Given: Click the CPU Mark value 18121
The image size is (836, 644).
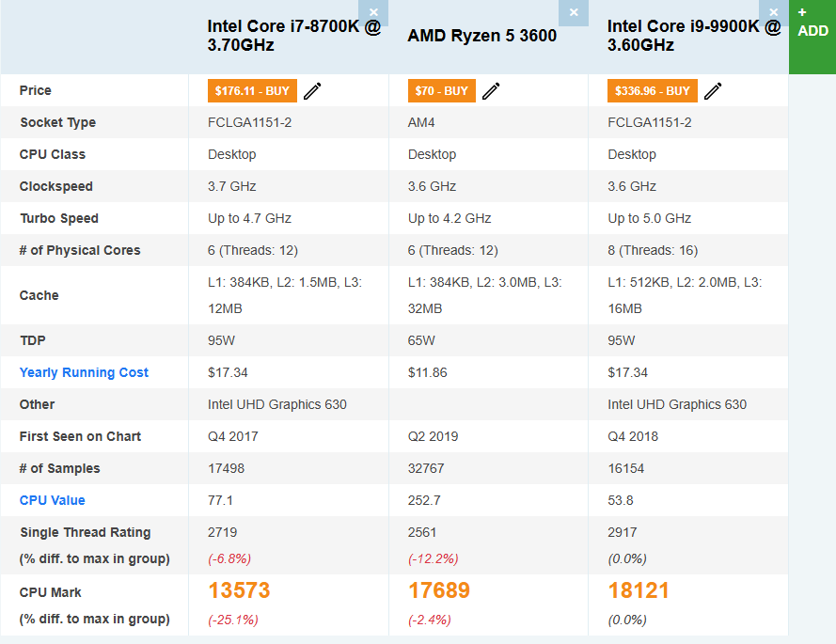Looking at the screenshot, I should (x=639, y=590).
